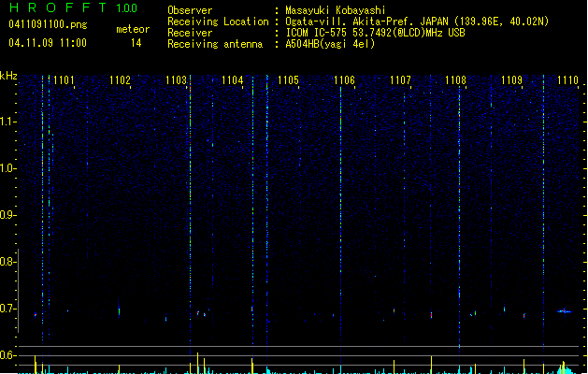The image size is (588, 374).
Task: Click the Observer field label
Action: [x=190, y=10]
